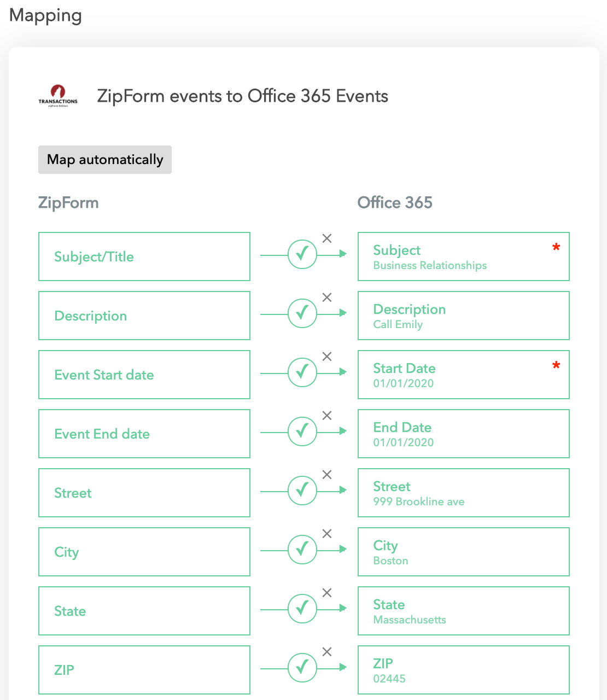This screenshot has width=607, height=700.
Task: Remove the Description mapping with the X
Action: [x=327, y=297]
